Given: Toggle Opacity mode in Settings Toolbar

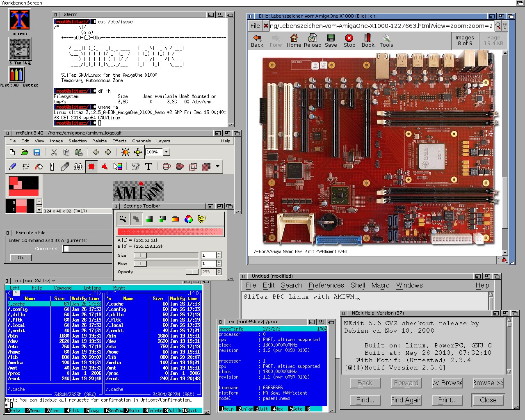Looking at the screenshot, I should 136,219.
